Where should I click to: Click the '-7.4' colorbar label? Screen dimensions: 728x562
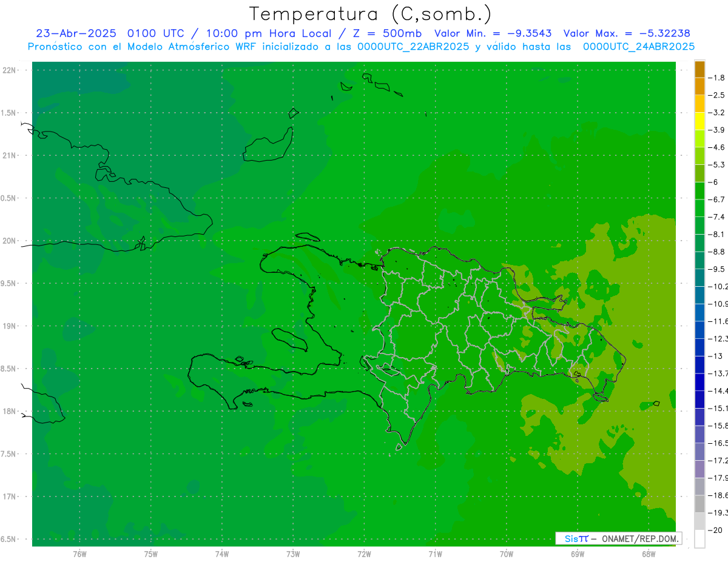(716, 217)
